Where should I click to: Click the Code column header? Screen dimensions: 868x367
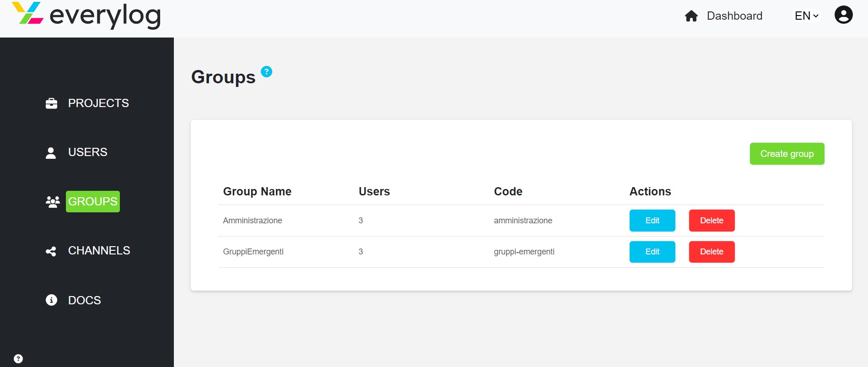(508, 191)
